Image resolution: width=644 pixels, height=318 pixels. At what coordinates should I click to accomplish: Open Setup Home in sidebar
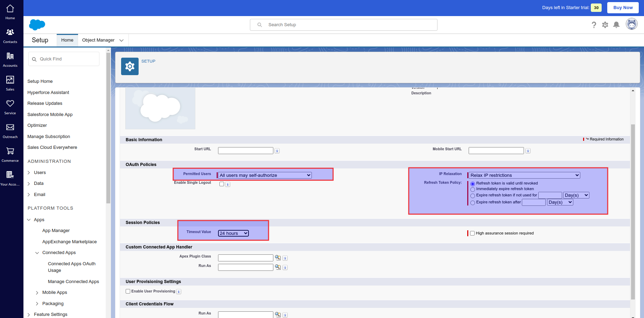40,81
